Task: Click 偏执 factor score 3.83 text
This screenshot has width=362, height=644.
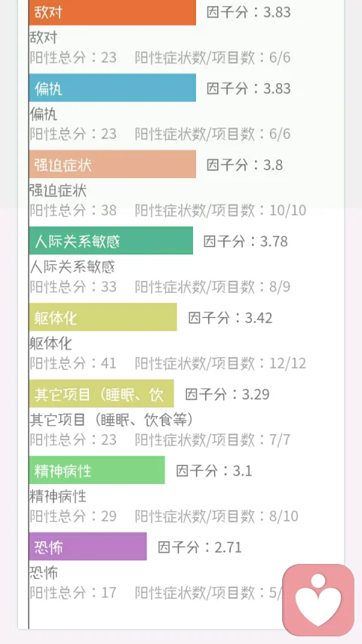Action: click(249, 88)
